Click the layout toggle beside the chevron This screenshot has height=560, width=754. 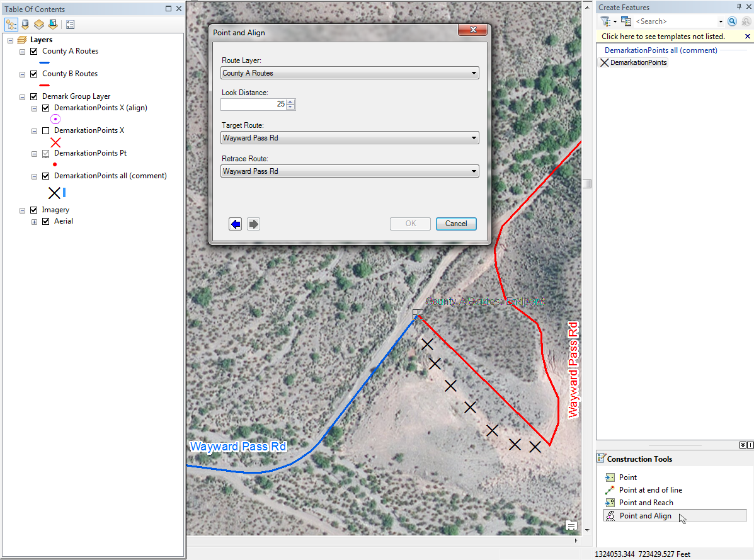click(750, 445)
